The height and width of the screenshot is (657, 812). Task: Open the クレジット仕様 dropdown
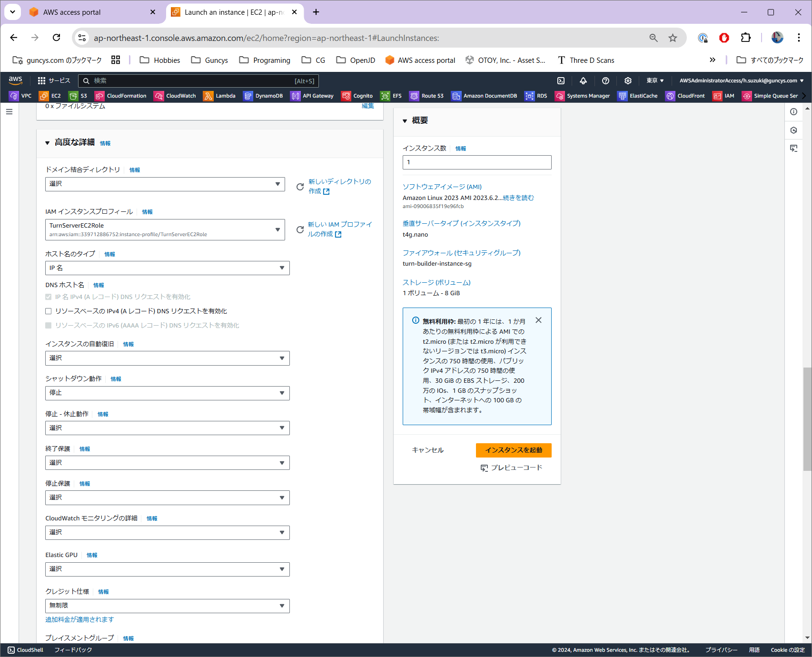click(x=168, y=606)
